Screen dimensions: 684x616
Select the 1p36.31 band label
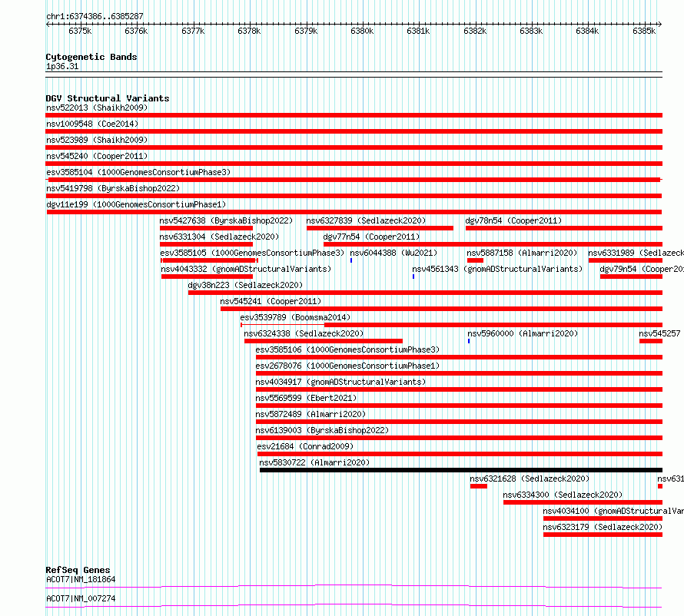(62, 66)
